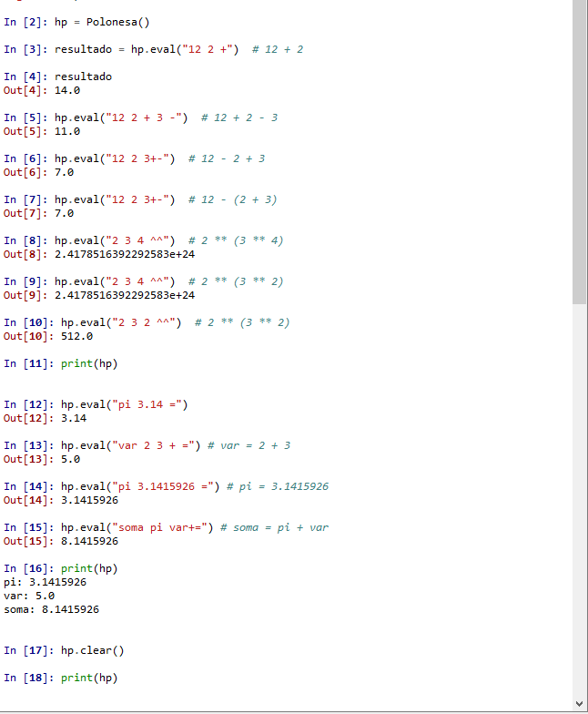Select the Out[15] value 8.1415926
Image resolution: width=588 pixels, height=714 pixels.
point(89,541)
